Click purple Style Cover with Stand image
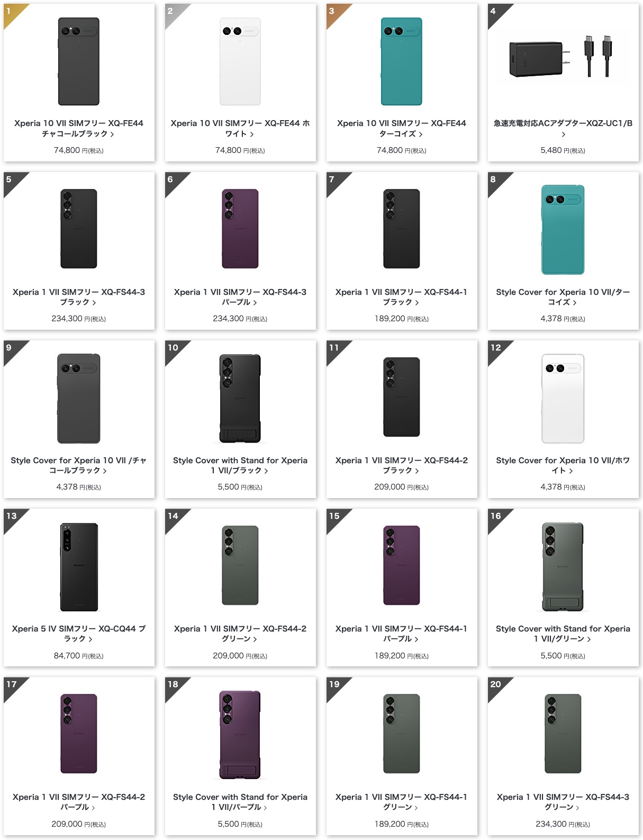The height and width of the screenshot is (840, 643). 240,735
